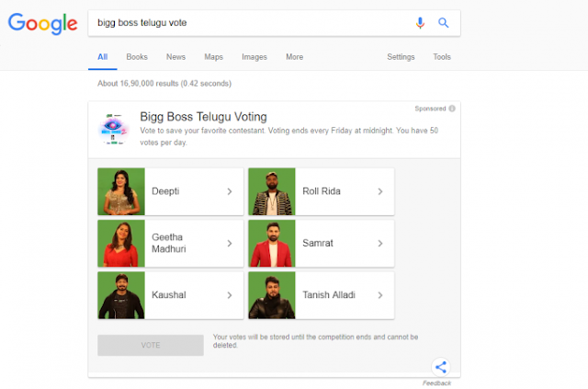This screenshot has height=389, width=588.
Task: Open the Maps tab
Action: point(214,57)
